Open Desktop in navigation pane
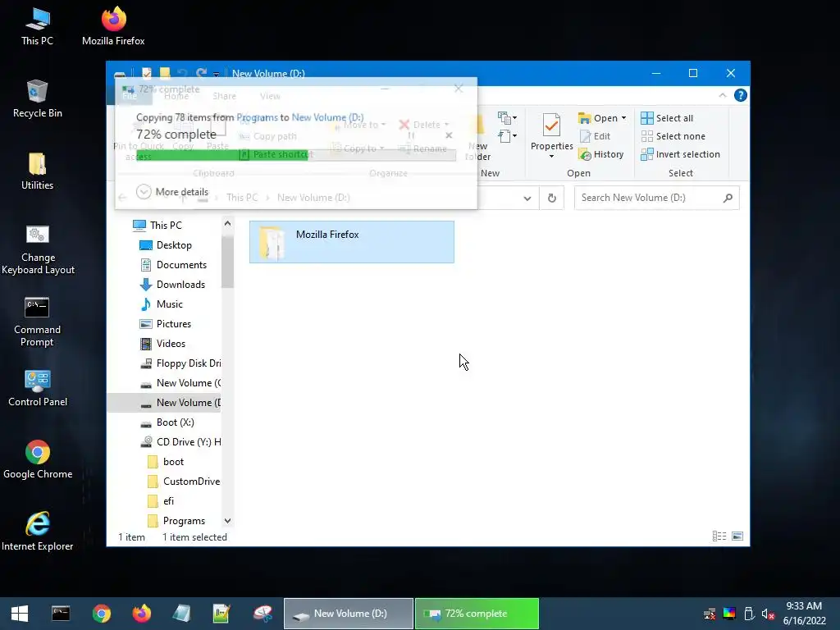The height and width of the screenshot is (630, 840). [x=165, y=244]
